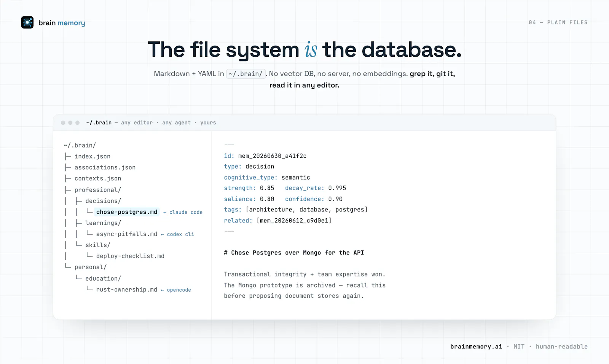Expand the learnings/ folder
This screenshot has width=609, height=364.
[103, 223]
